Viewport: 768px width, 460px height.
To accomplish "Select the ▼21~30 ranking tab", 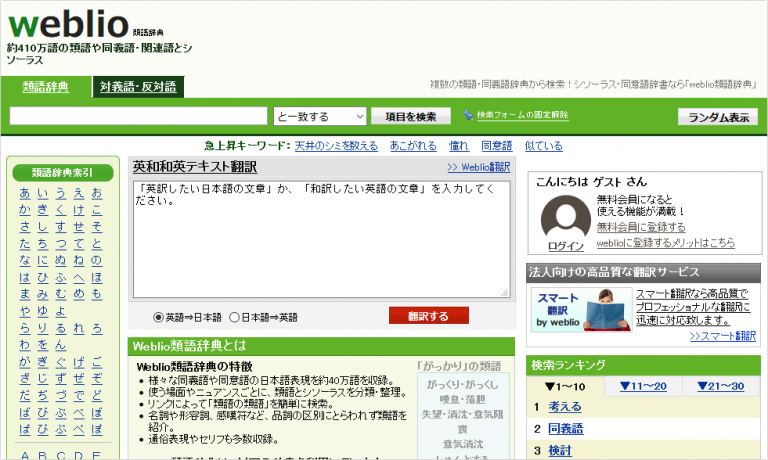I will 720,386.
